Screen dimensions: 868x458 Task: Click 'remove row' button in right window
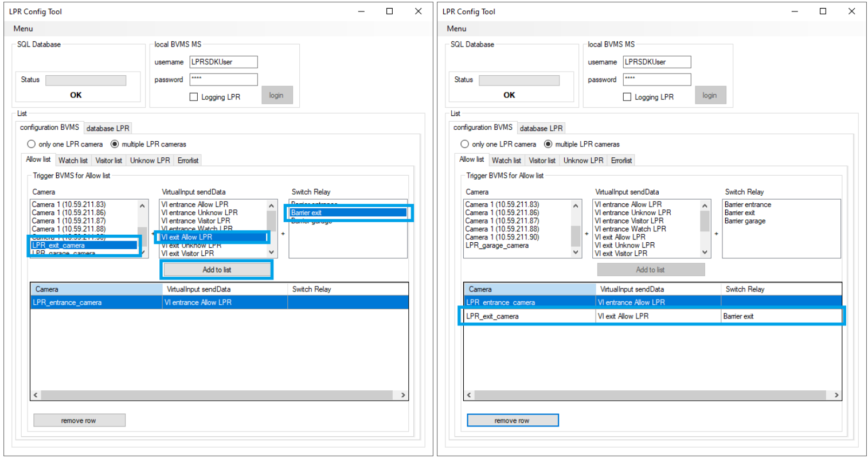pyautogui.click(x=512, y=421)
